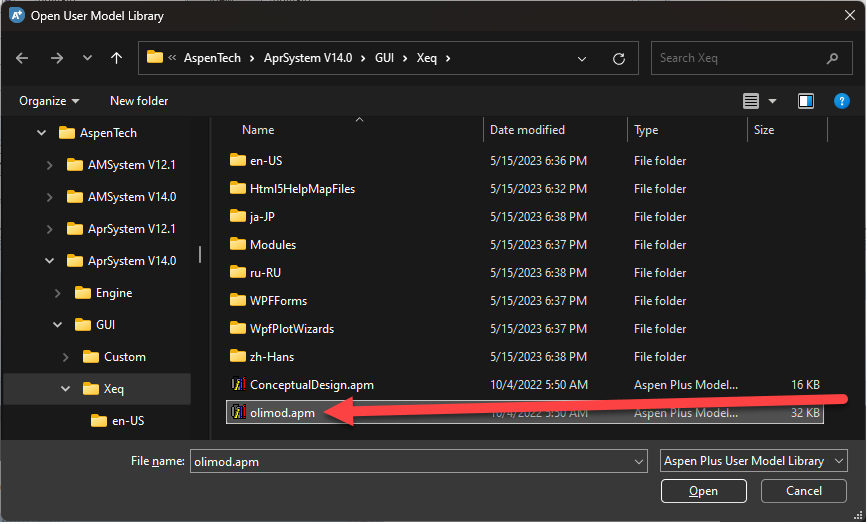Image resolution: width=867 pixels, height=524 pixels.
Task: Expand the AMSystem V14.0 tree node
Action: (49, 197)
